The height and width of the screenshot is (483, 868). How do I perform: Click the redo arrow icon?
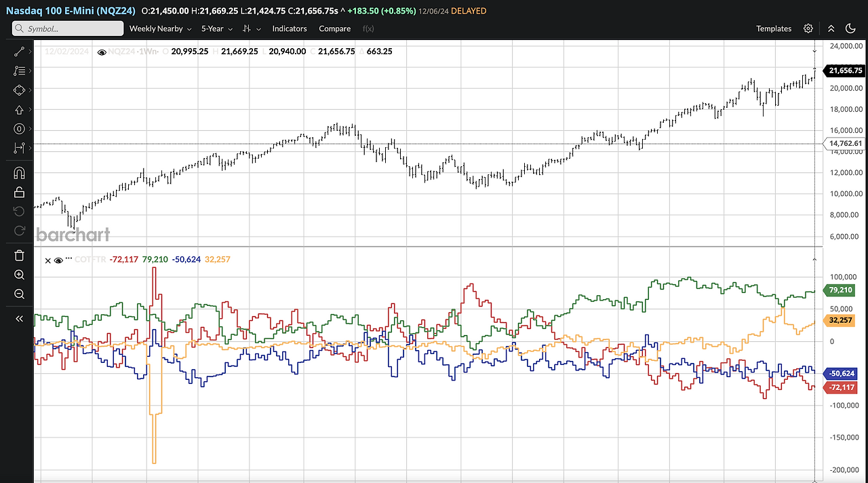coord(19,231)
